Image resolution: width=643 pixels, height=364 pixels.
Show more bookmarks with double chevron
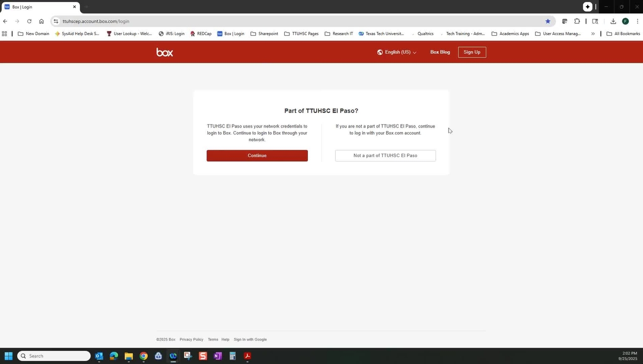(593, 34)
